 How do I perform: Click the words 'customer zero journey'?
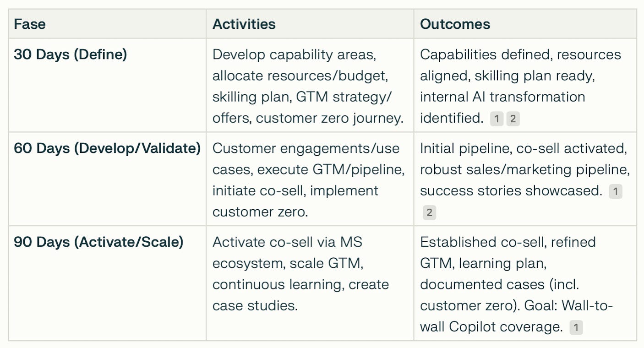pyautogui.click(x=329, y=118)
